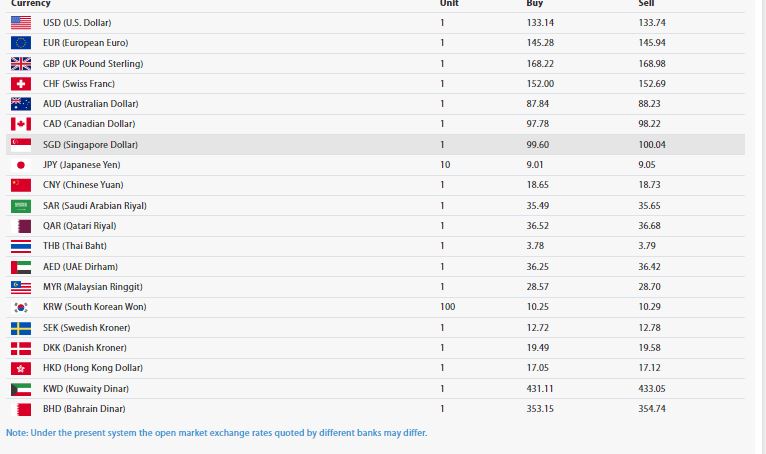The height and width of the screenshot is (454, 766).
Task: Click the KWD sell rate 433.05
Action: pyautogui.click(x=652, y=389)
